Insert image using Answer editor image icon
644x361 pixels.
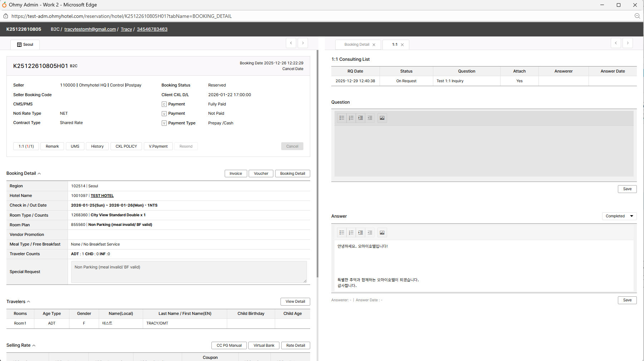[382, 233]
